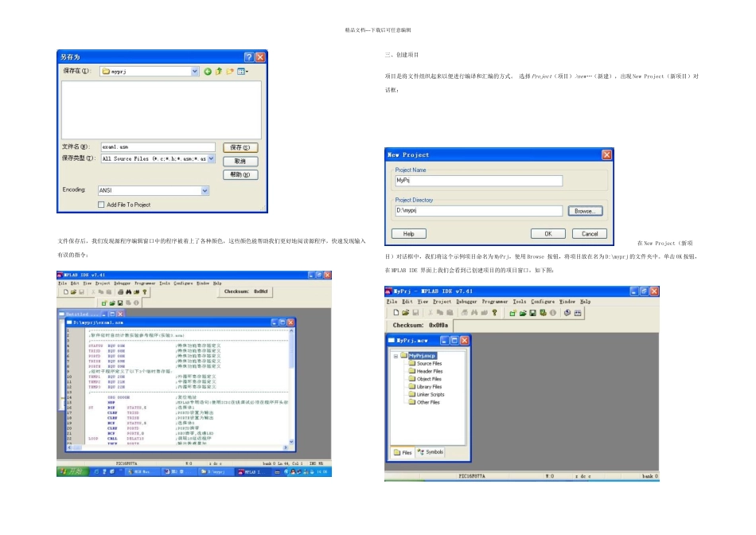Open the Project menu in MyPrj window

coord(442,302)
